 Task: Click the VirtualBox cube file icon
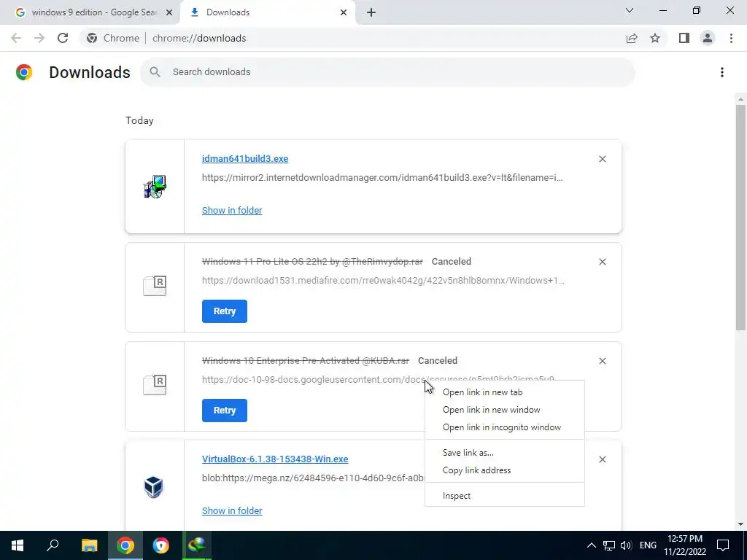pos(153,487)
